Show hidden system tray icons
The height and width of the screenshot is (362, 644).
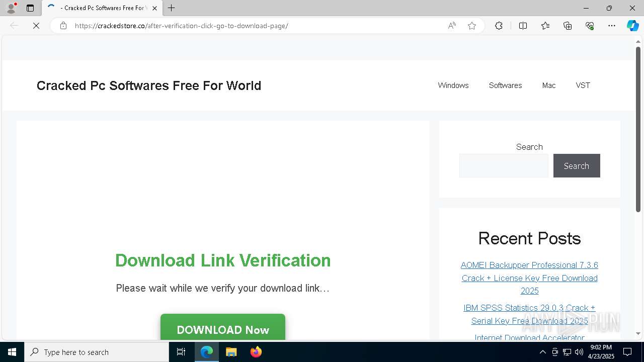[x=542, y=352]
